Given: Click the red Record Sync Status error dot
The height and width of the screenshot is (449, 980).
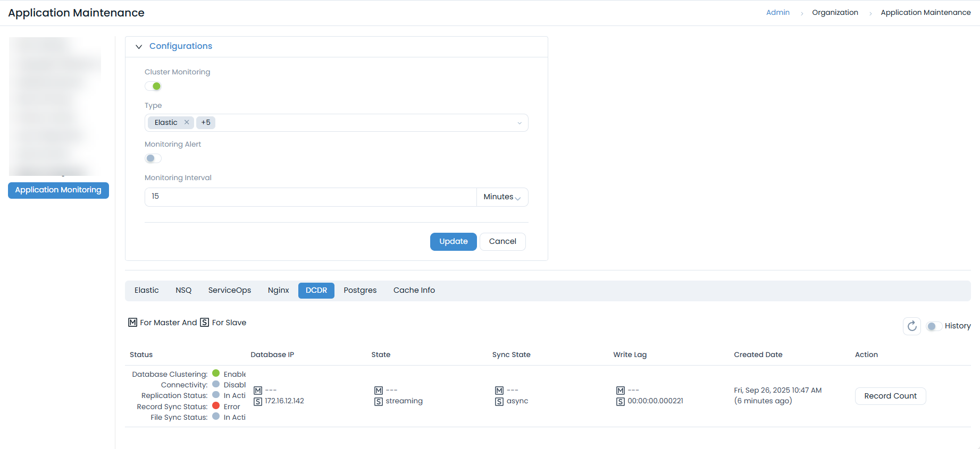Looking at the screenshot, I should [x=216, y=406].
